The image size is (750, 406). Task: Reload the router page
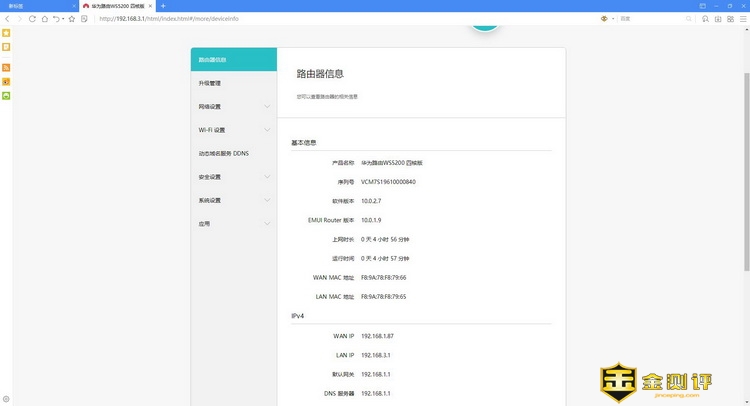pos(32,18)
